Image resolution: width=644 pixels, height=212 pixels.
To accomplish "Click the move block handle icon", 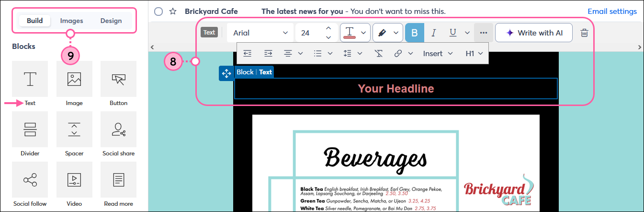I will pos(226,73).
